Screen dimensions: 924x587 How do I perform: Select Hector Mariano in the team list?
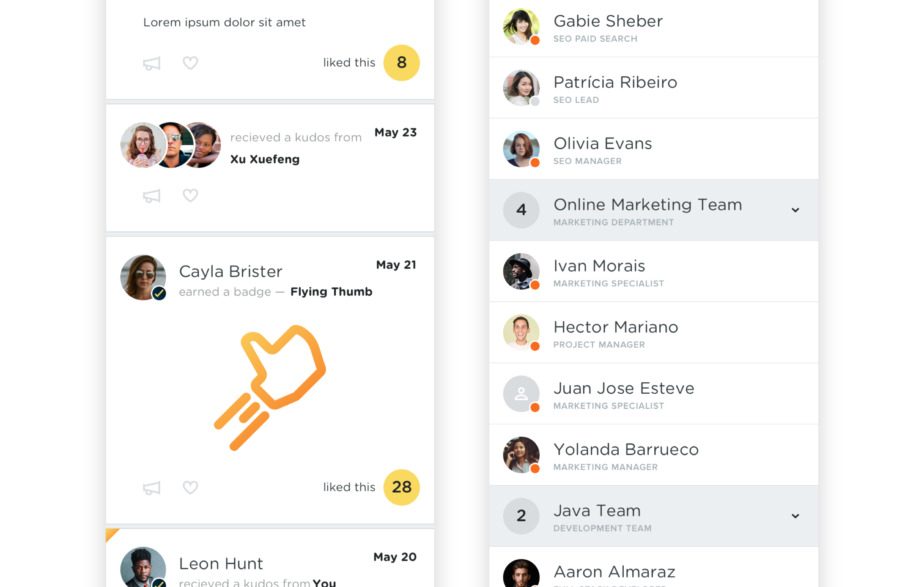653,333
